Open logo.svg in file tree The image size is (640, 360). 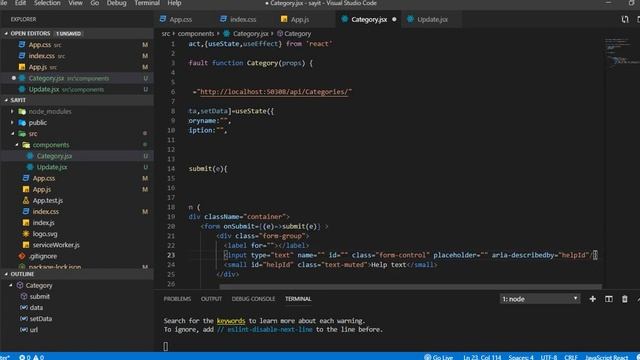point(45,234)
